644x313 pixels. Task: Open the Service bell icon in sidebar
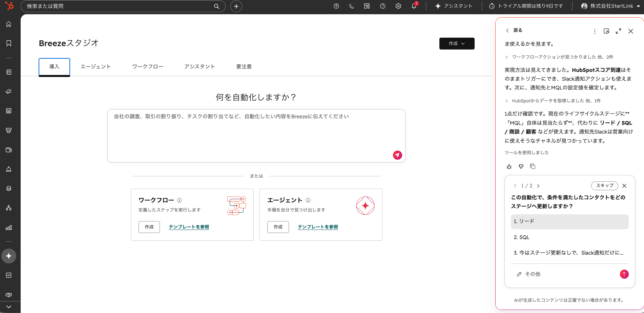pyautogui.click(x=9, y=169)
